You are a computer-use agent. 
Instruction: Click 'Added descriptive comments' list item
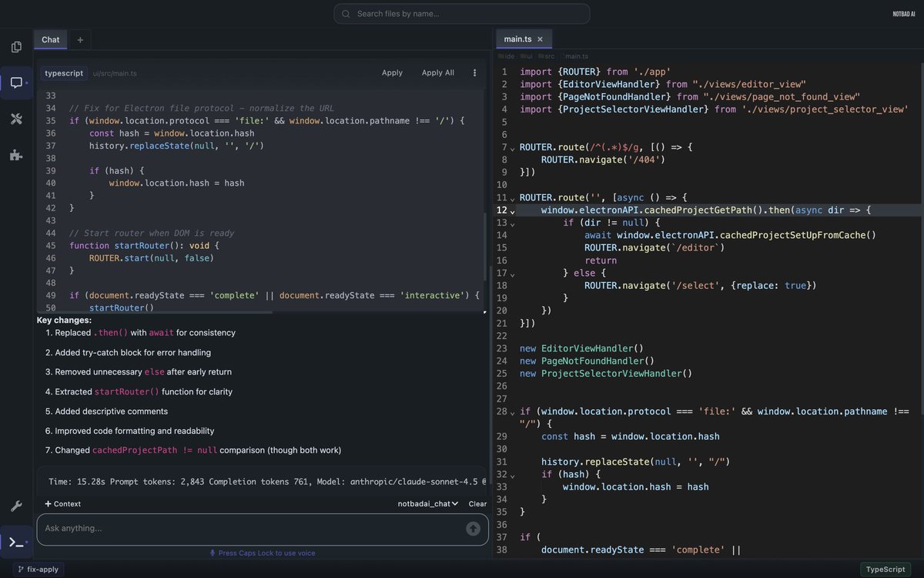tap(111, 411)
